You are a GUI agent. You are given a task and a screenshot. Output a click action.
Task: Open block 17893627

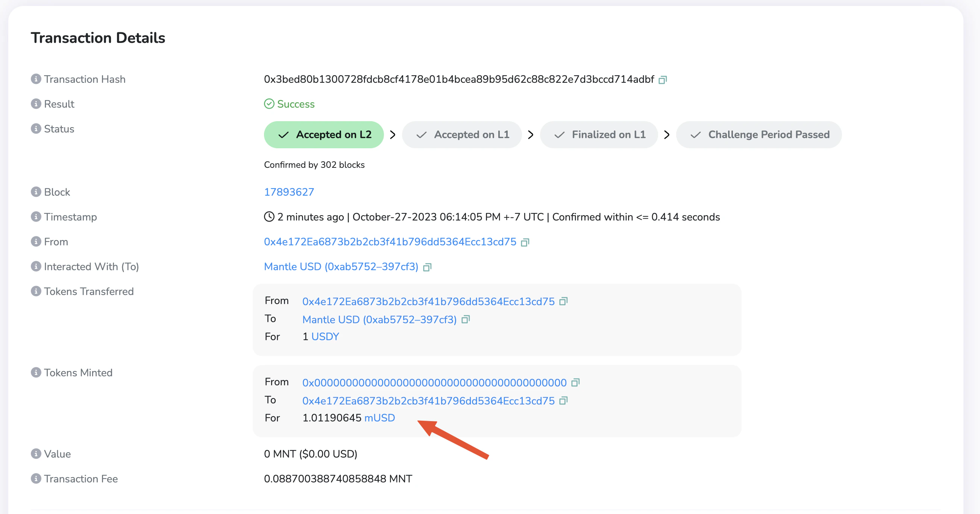click(x=289, y=192)
